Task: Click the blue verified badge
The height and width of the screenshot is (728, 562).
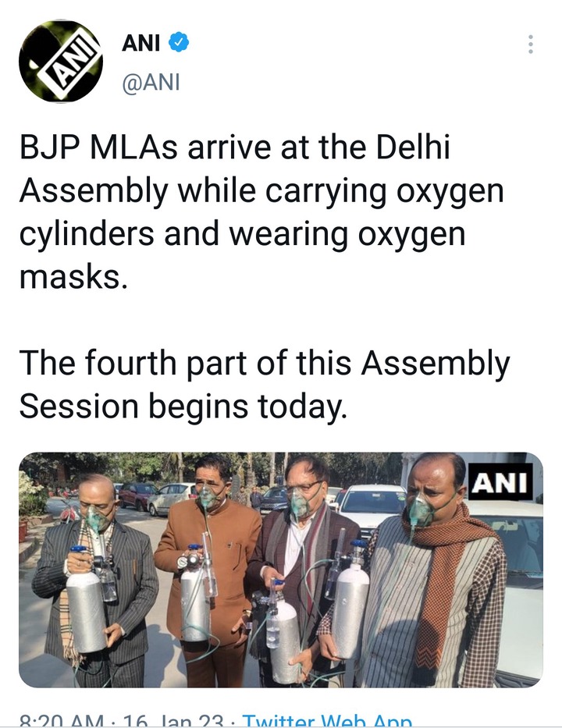Action: click(178, 43)
